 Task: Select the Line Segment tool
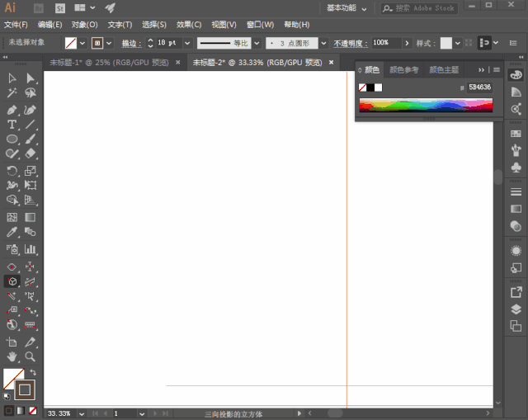point(31,125)
